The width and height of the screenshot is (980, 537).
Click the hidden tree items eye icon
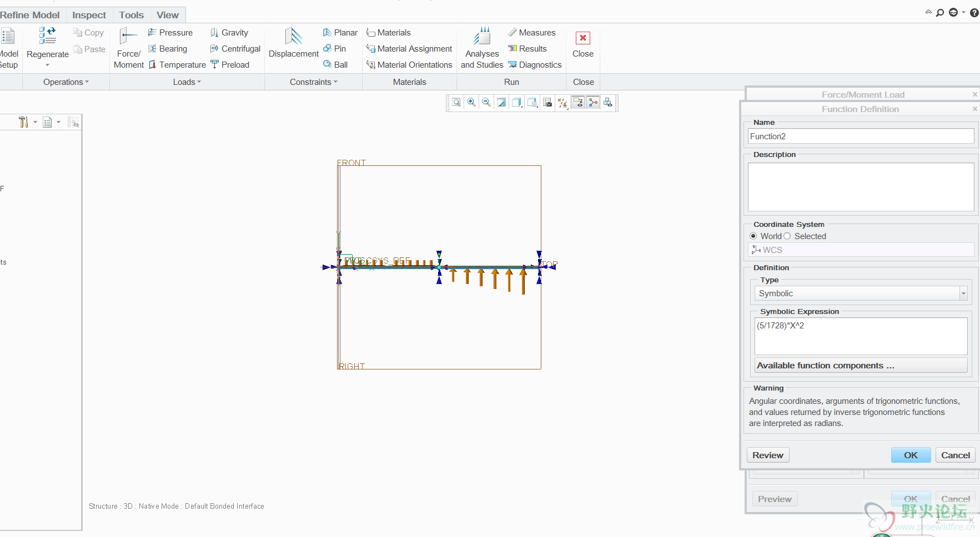(x=73, y=122)
